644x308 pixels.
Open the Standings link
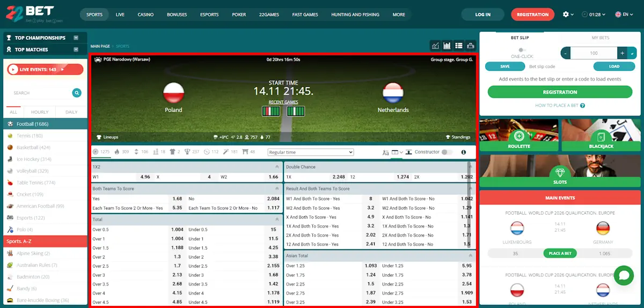point(458,137)
